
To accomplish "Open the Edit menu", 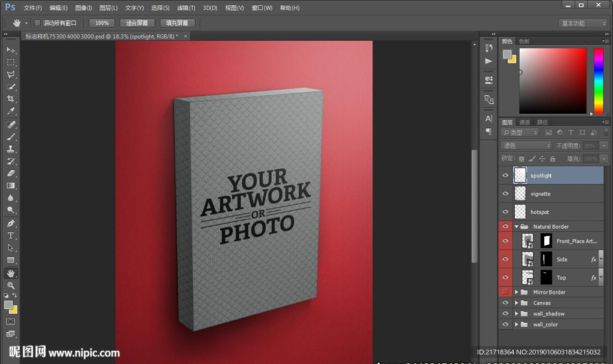I will 59,8.
